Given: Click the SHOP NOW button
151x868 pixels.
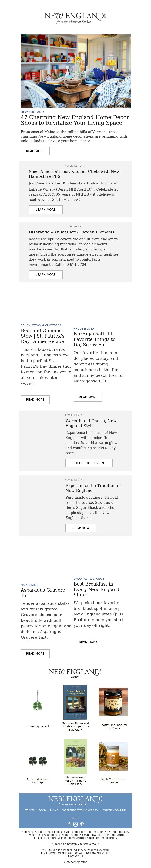Looking at the screenshot, I should click(81, 528).
